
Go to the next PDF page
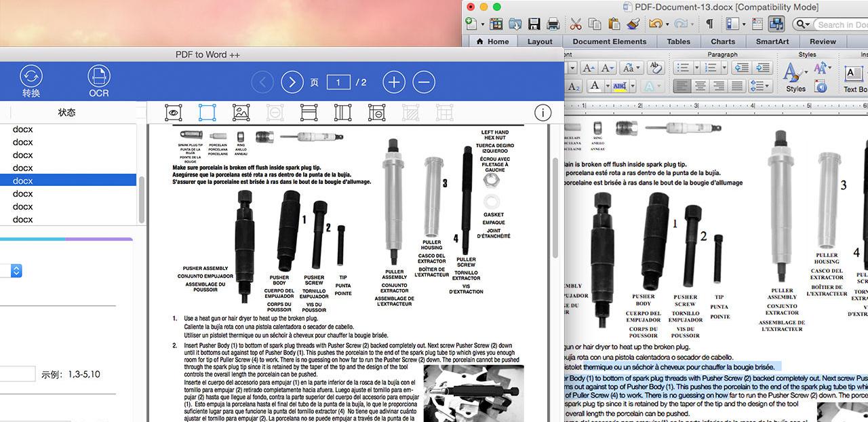coord(292,82)
